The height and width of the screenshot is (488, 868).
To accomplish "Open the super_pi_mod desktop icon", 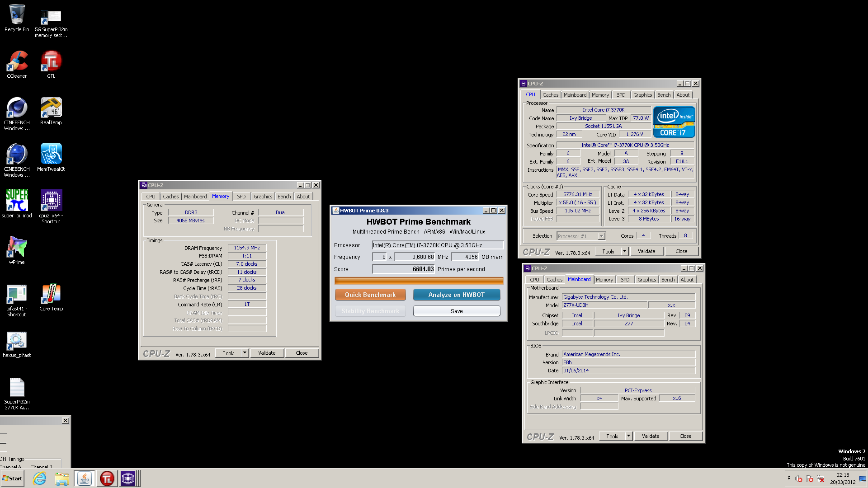I will [17, 204].
